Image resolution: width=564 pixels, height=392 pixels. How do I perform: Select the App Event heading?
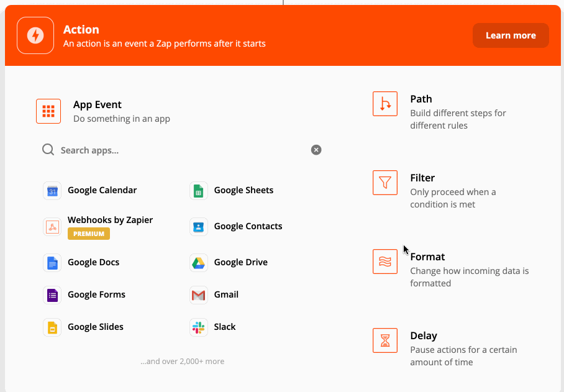point(97,104)
